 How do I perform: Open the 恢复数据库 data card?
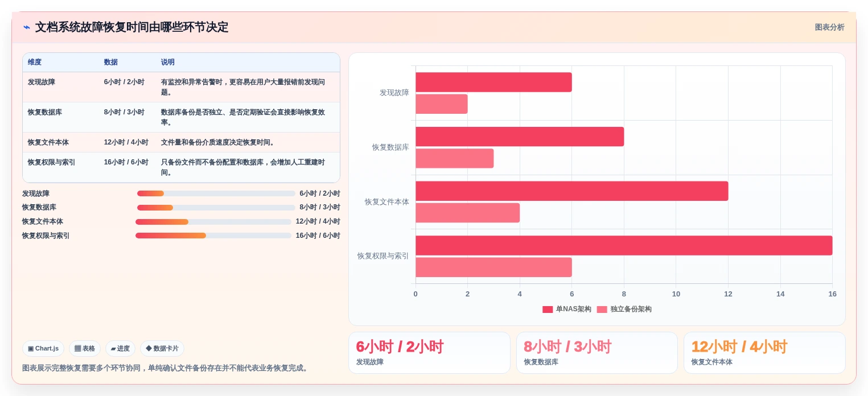[x=597, y=353]
